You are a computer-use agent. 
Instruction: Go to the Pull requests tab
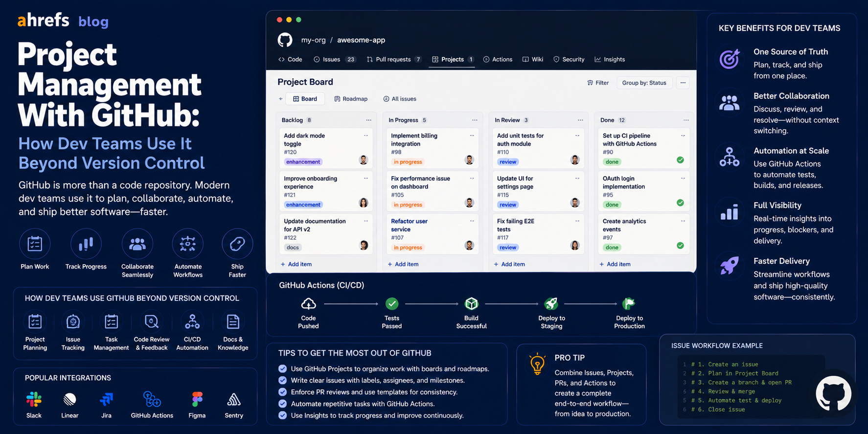tap(394, 59)
